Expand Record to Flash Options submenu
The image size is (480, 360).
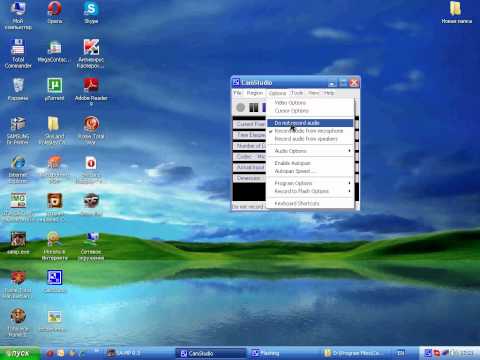pyautogui.click(x=310, y=191)
